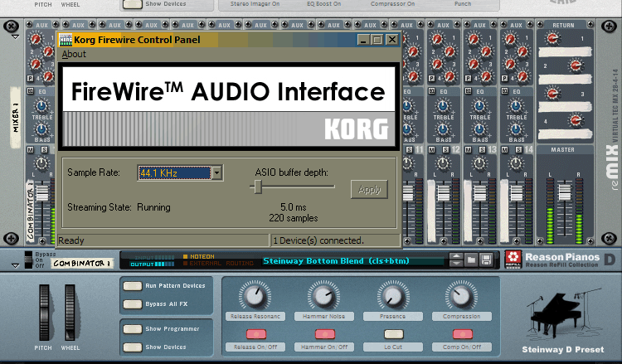Open the patch browser folder icon
622x364 pixels.
pos(471,260)
